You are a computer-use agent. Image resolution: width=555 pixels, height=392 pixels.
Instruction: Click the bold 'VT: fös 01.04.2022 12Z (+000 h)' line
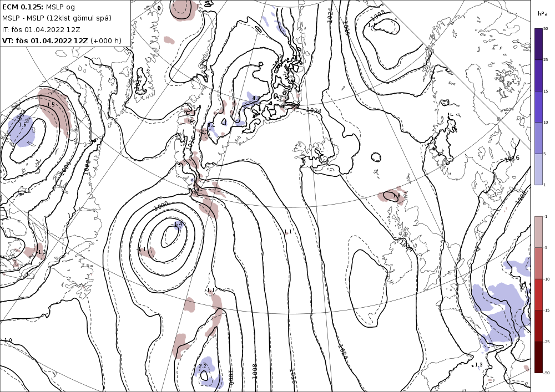pyautogui.click(x=62, y=40)
